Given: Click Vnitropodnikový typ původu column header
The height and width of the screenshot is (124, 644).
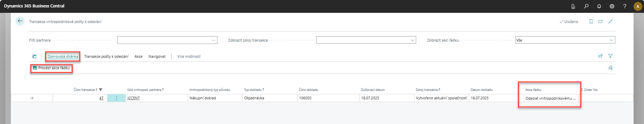Looking at the screenshot, I should coord(210,90).
